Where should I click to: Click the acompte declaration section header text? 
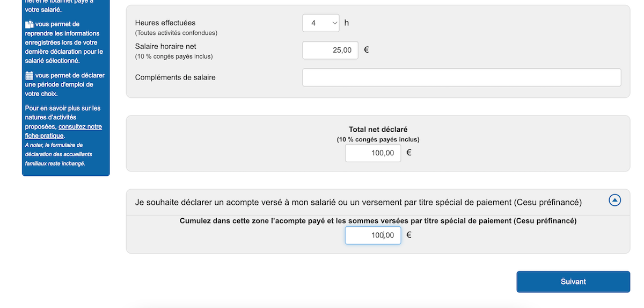pyautogui.click(x=358, y=203)
